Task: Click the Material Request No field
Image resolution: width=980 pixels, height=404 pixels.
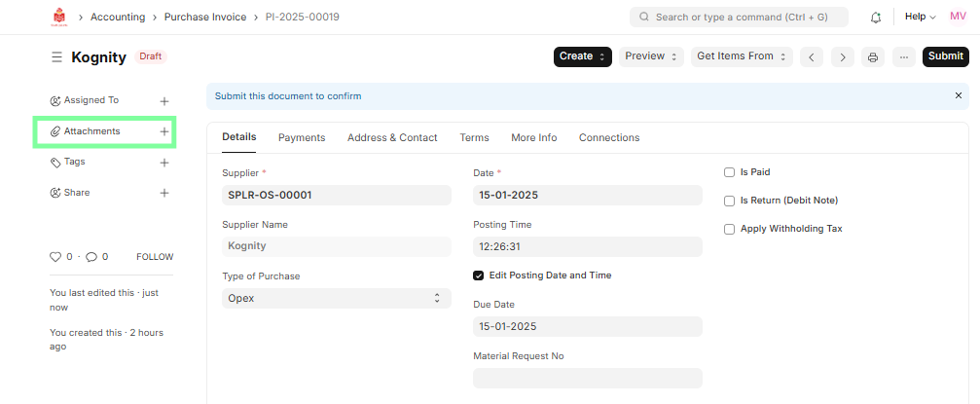Action: pos(587,378)
